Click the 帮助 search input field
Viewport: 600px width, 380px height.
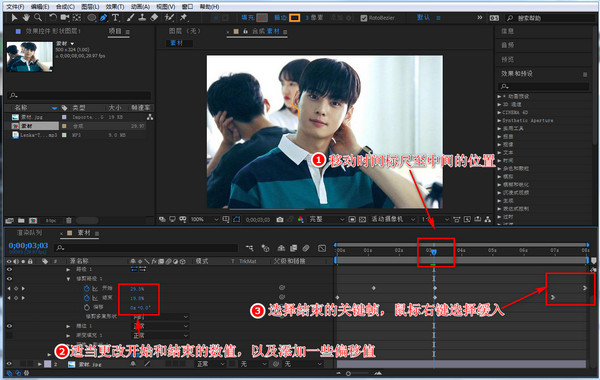pos(550,18)
